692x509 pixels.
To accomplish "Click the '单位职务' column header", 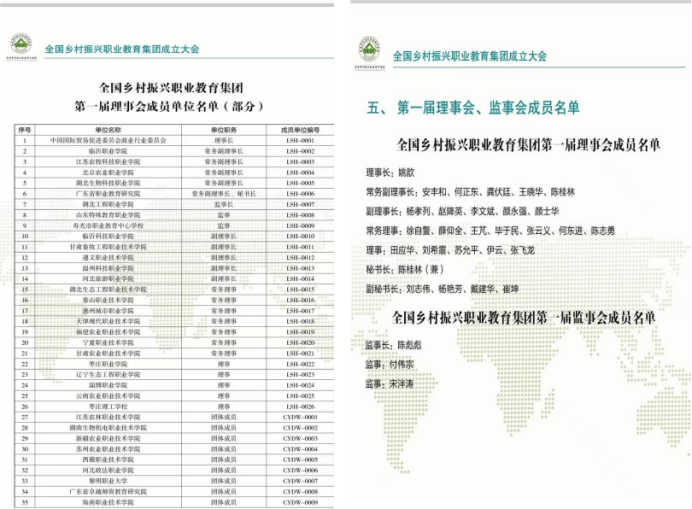I will click(x=224, y=130).
